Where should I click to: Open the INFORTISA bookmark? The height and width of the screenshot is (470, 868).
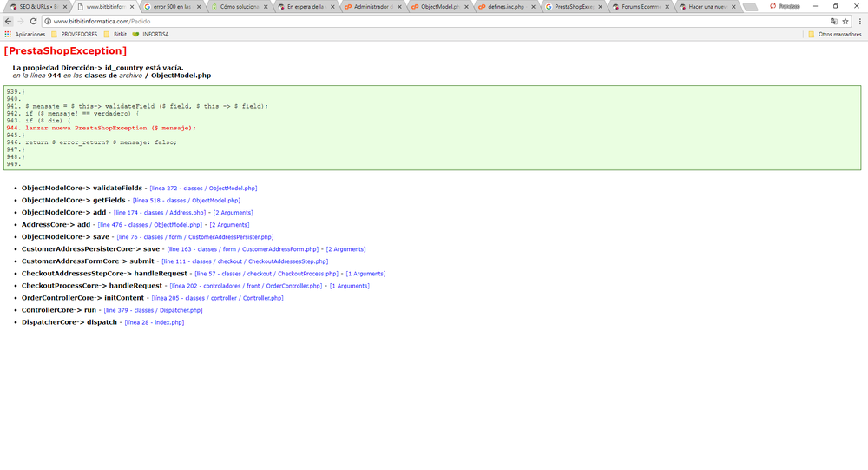point(150,35)
